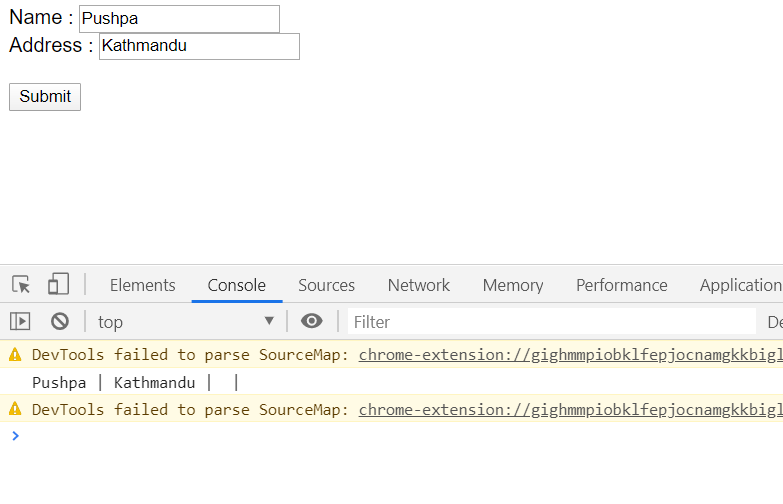Switch to the Sources tab
The width and height of the screenshot is (783, 504).
pos(327,285)
